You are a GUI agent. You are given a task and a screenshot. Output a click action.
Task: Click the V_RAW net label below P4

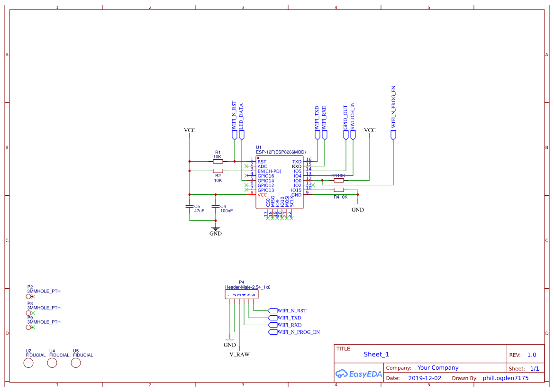coord(241,354)
